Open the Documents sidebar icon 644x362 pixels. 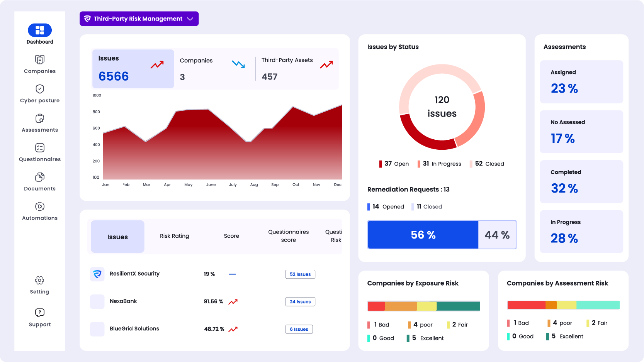click(40, 177)
